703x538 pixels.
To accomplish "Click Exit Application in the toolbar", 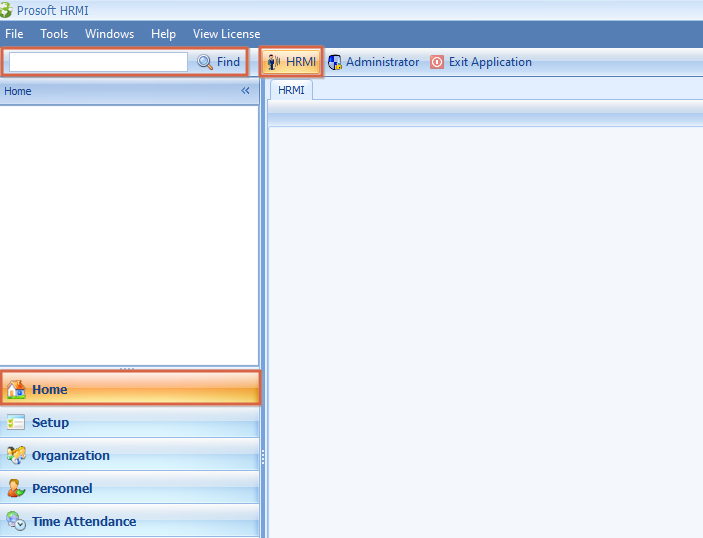I will coord(481,62).
